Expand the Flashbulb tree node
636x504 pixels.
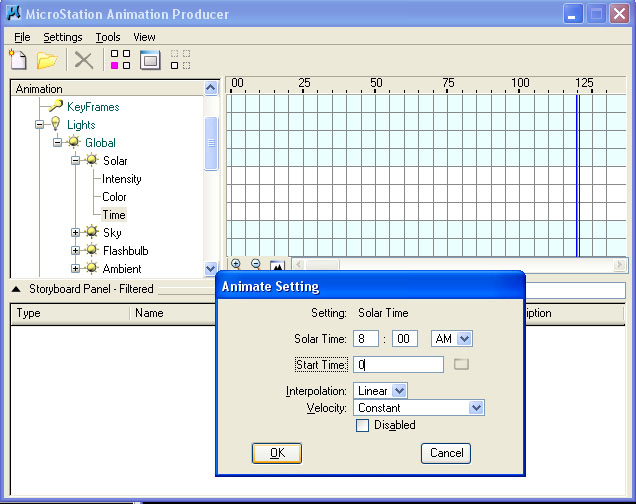click(75, 250)
